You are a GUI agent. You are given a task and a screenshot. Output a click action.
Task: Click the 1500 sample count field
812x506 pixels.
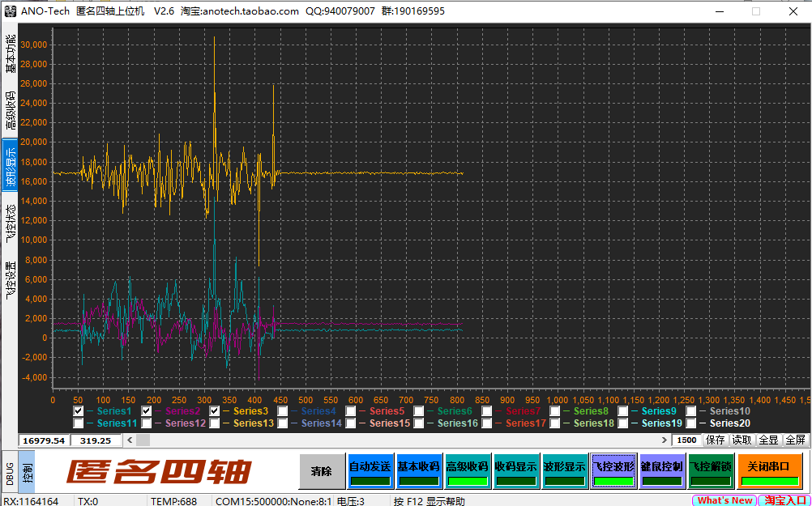click(x=686, y=440)
